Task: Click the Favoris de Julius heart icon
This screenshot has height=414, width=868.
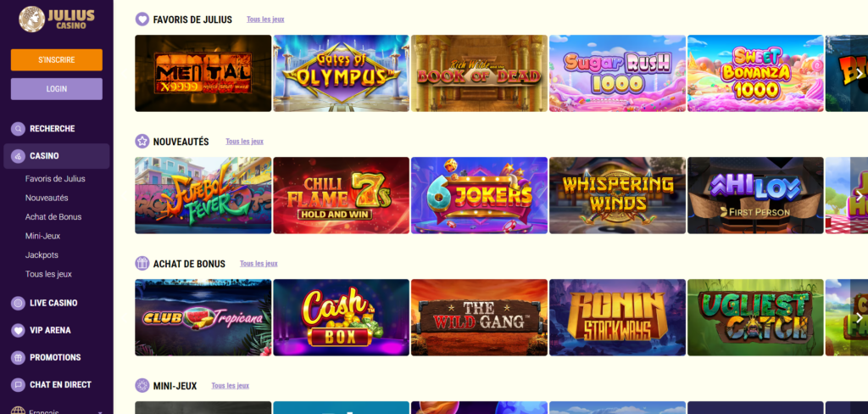Action: click(142, 20)
